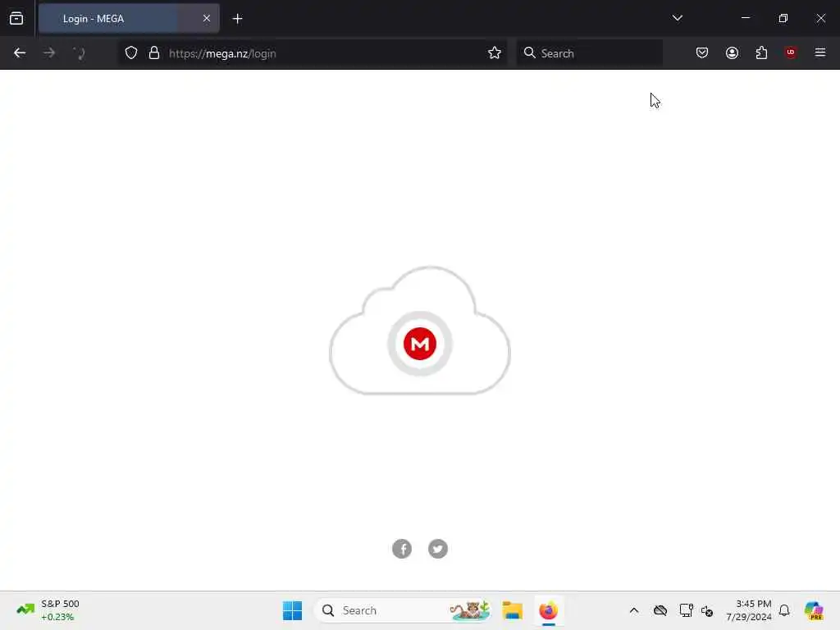The width and height of the screenshot is (840, 630).
Task: Open the Copilot preview icon
Action: tap(814, 610)
